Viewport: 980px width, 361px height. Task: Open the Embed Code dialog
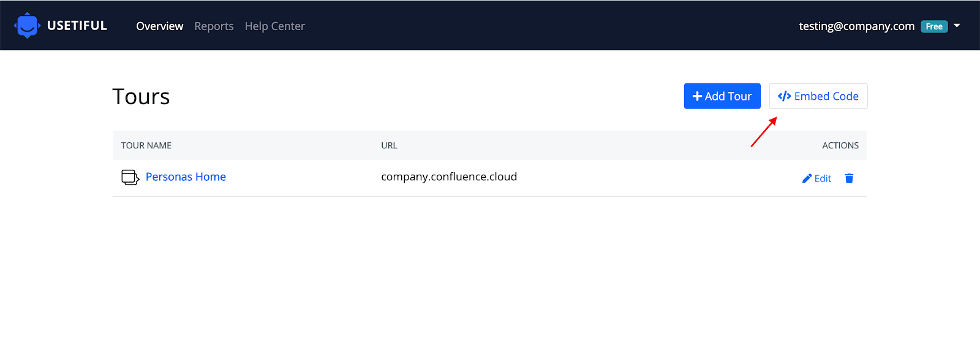coord(818,96)
